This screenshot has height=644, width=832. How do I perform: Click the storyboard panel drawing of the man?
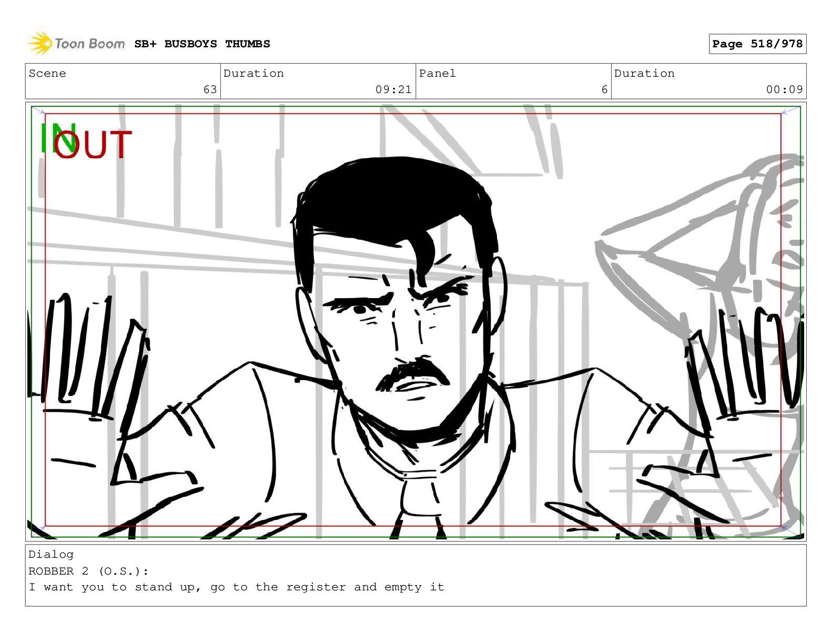(415, 322)
